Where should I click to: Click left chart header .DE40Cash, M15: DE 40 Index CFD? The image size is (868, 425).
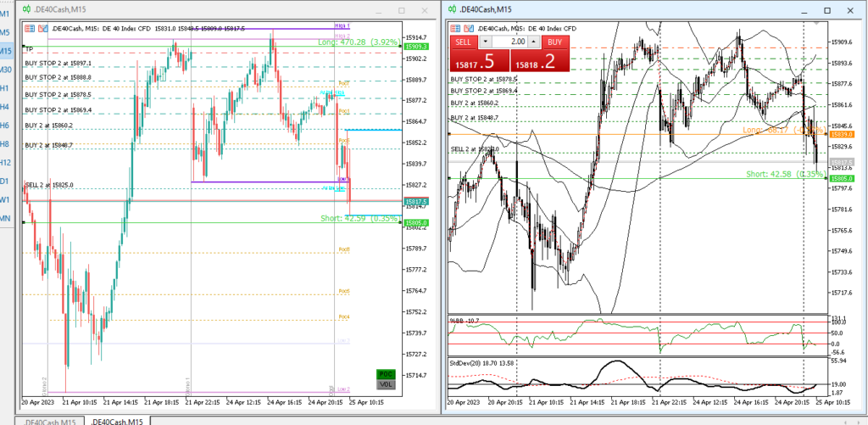(101, 28)
